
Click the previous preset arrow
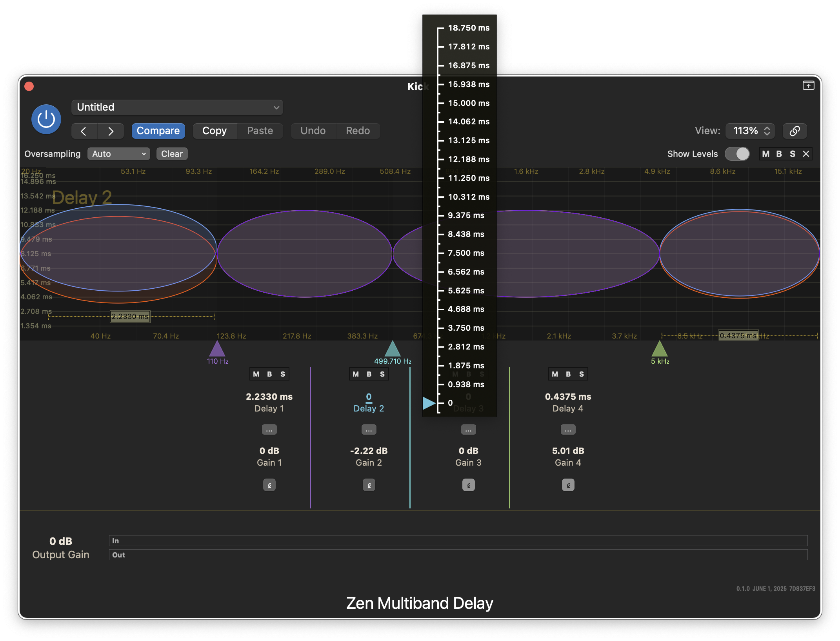[84, 131]
